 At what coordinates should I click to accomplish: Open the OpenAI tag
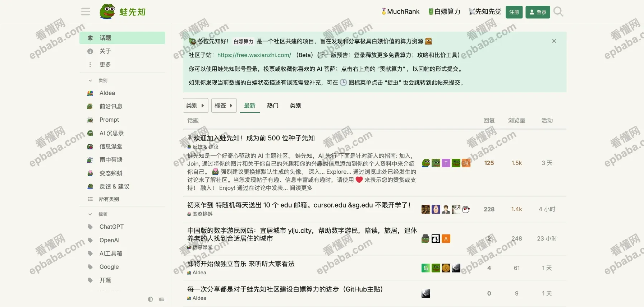(122, 240)
